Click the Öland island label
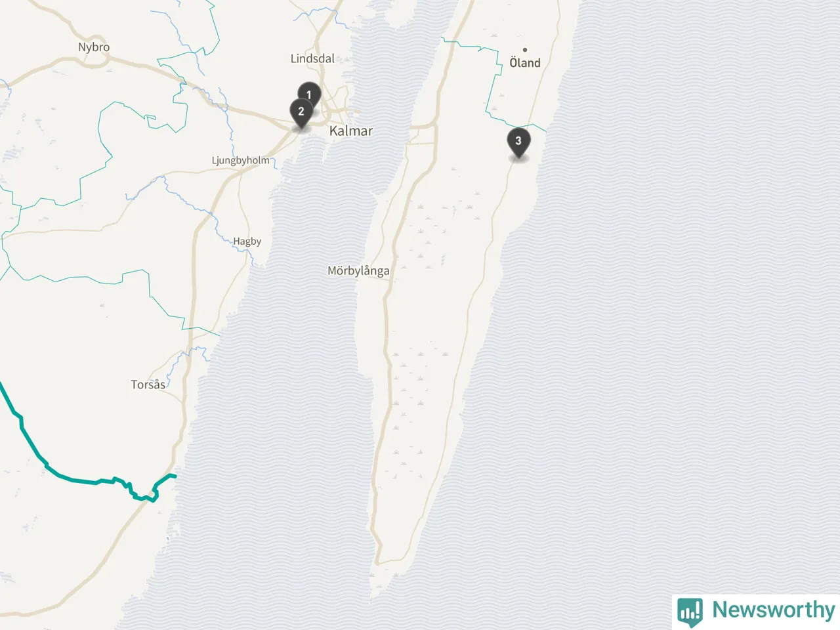Image resolution: width=840 pixels, height=630 pixels. tap(525, 63)
